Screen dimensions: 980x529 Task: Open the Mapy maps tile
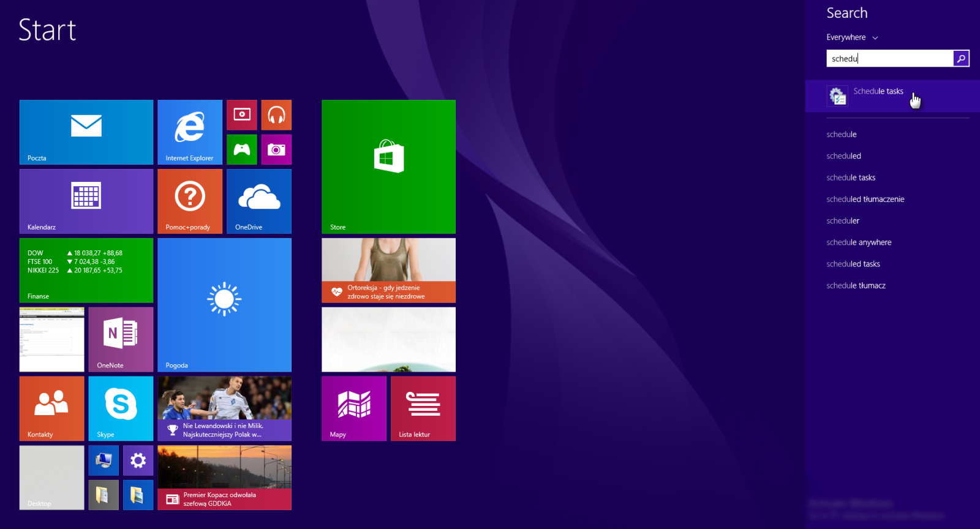coord(354,409)
